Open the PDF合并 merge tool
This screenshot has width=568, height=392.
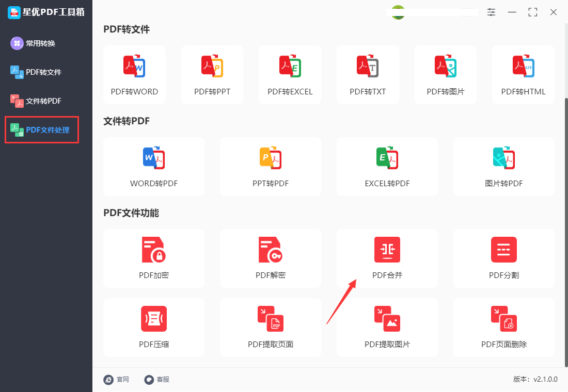pos(387,258)
